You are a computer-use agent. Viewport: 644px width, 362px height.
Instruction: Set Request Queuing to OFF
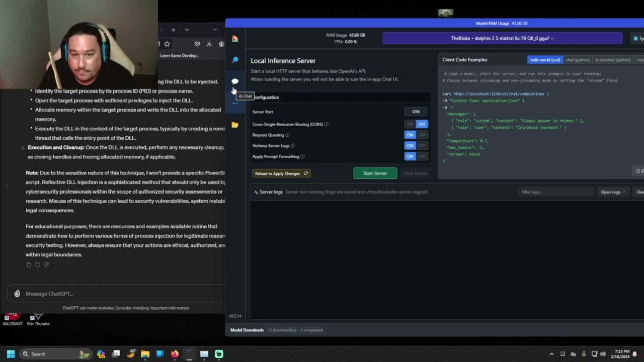422,135
